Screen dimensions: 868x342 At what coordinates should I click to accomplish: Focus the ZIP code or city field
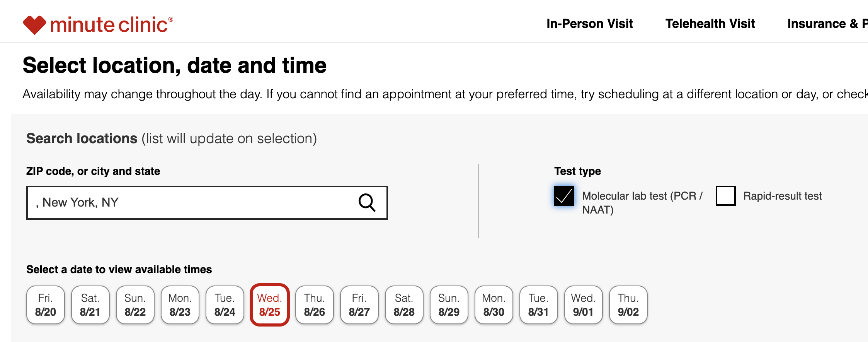[207, 202]
